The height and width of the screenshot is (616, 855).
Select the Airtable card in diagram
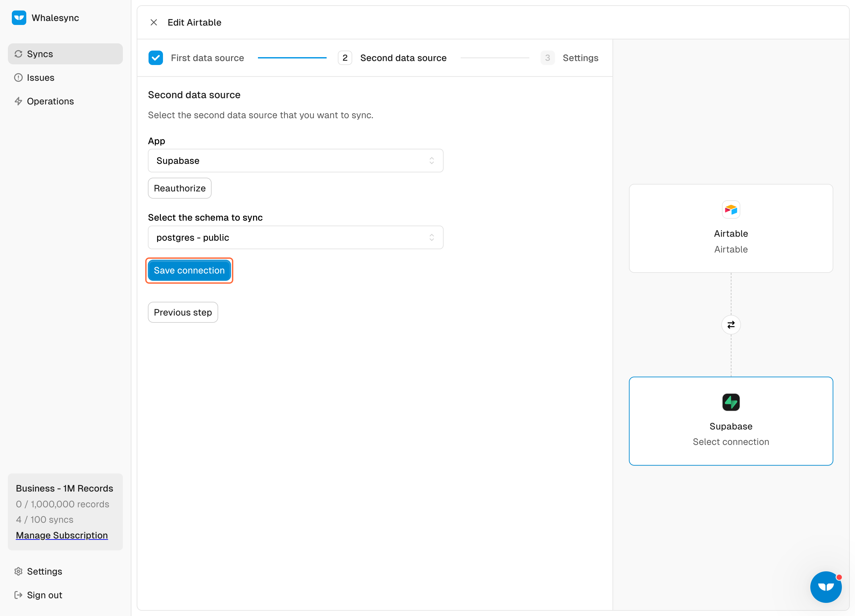pos(731,228)
